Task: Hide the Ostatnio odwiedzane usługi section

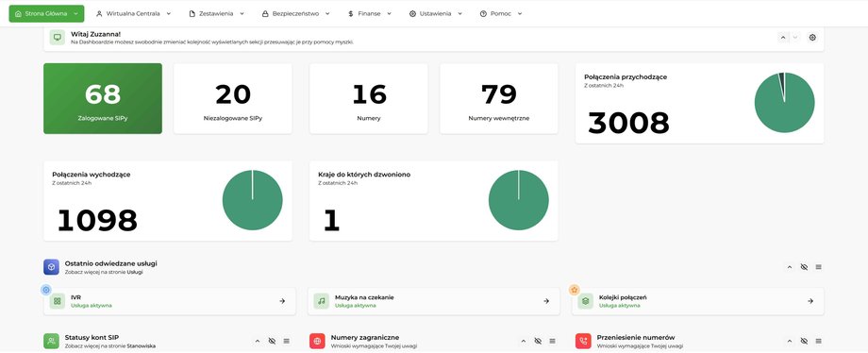Action: pos(805,267)
